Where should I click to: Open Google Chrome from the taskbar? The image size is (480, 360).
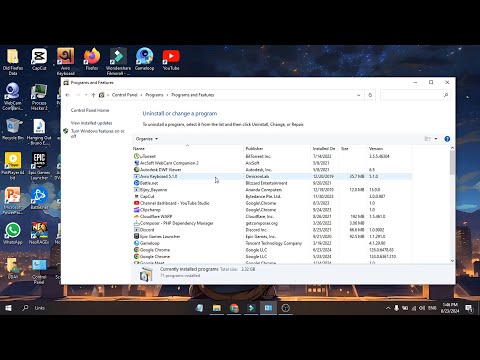point(234,308)
